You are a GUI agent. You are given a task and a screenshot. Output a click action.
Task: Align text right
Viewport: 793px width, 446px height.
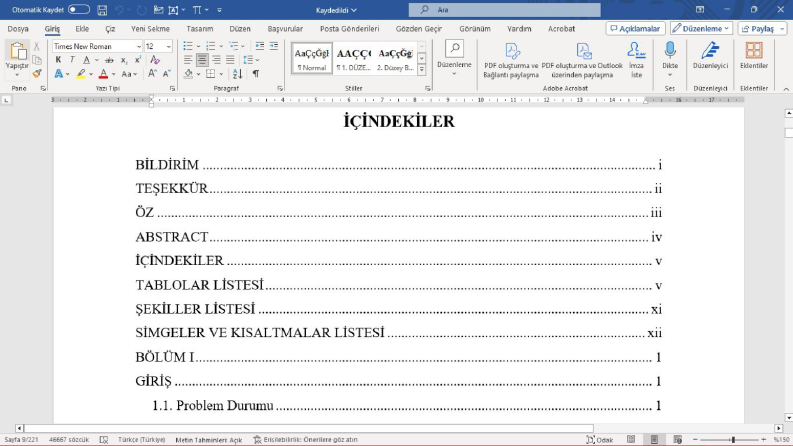click(x=216, y=60)
